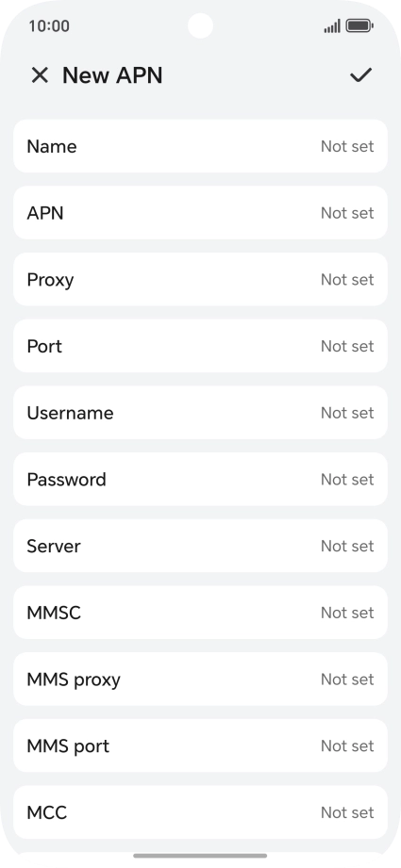
Task: Edit the Username entry
Action: (x=200, y=413)
